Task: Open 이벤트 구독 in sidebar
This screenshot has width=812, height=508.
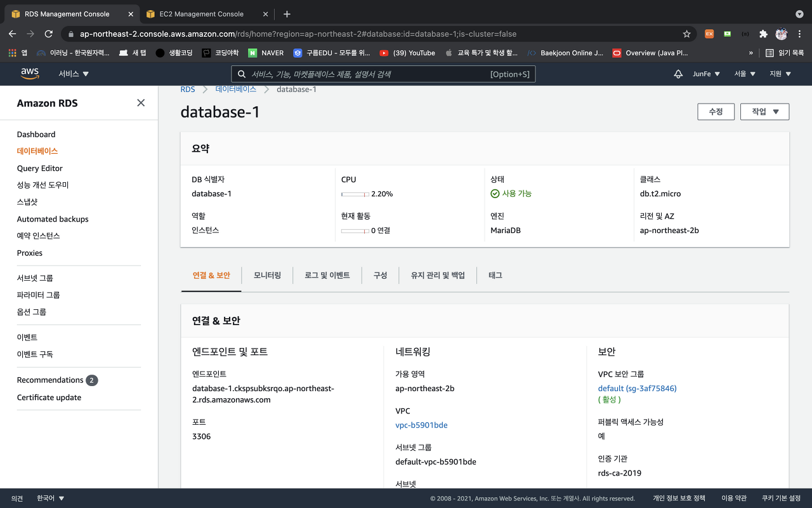Action: [35, 354]
